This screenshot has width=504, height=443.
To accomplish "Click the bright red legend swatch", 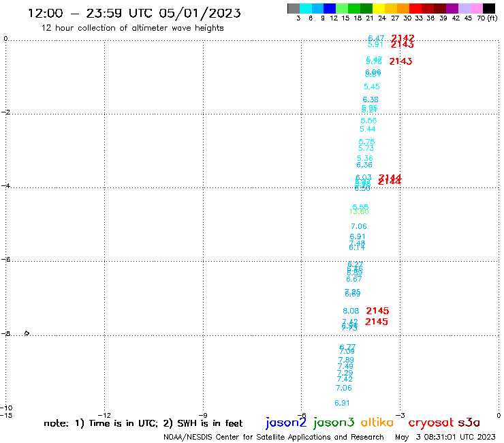I will (415, 8).
